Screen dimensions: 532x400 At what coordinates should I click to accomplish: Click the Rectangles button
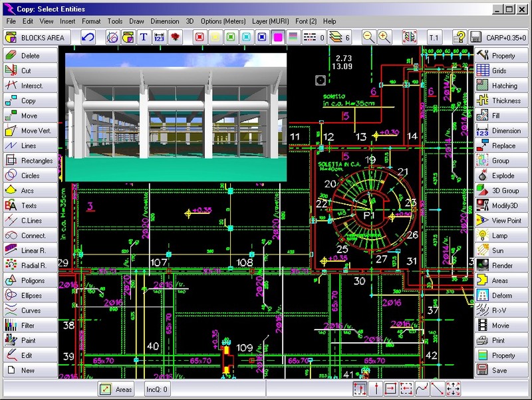click(x=30, y=160)
